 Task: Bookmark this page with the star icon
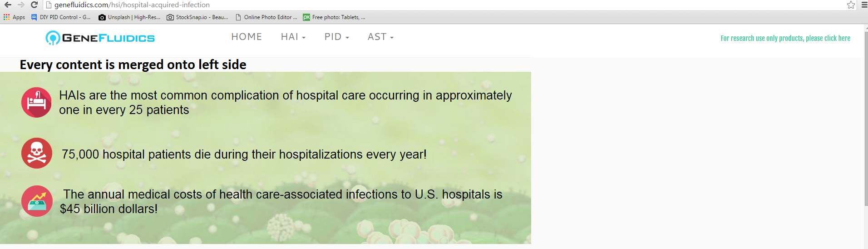851,5
